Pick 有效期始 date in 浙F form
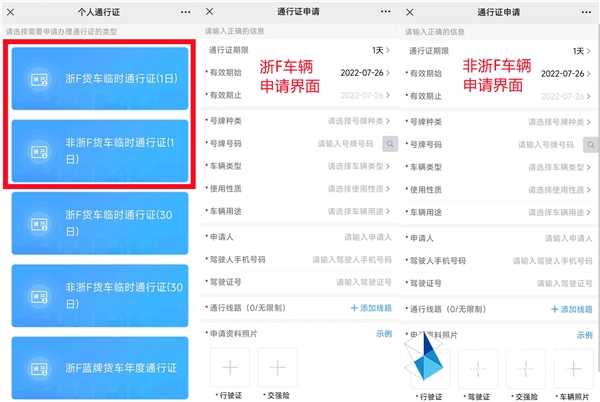The height and width of the screenshot is (402, 600). pyautogui.click(x=299, y=73)
